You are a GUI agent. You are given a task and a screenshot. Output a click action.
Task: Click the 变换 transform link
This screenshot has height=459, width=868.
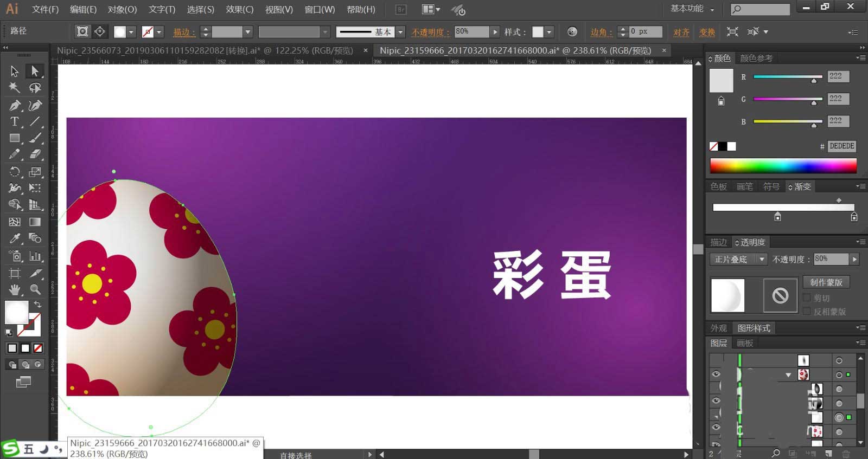pyautogui.click(x=707, y=32)
